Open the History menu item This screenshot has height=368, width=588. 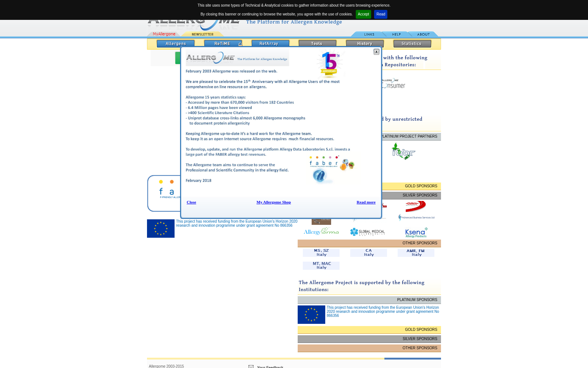(365, 44)
